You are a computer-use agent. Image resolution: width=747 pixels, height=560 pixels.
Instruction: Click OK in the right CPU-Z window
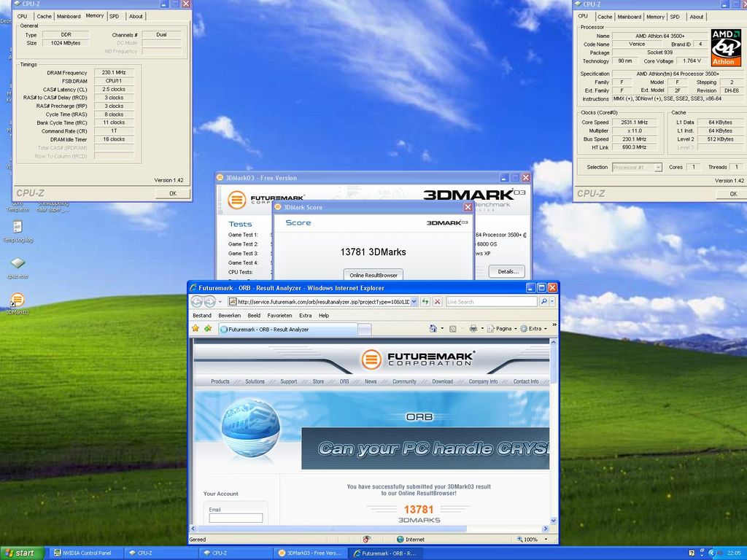point(733,194)
